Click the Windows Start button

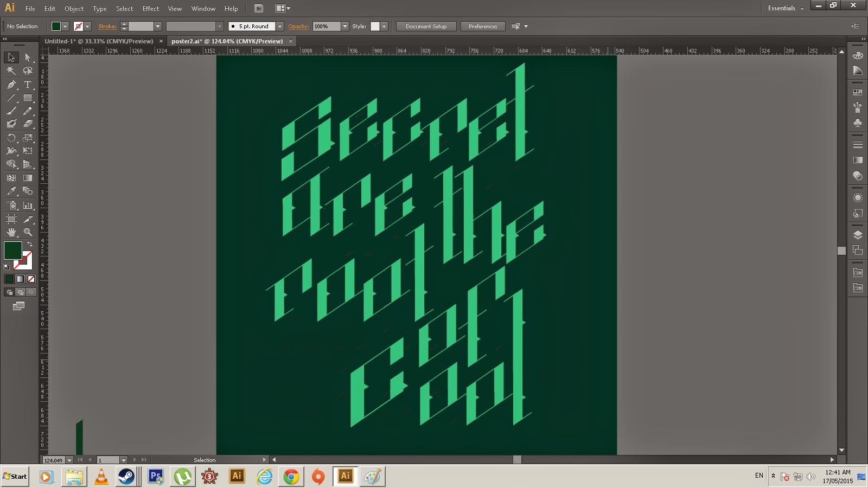click(x=15, y=477)
